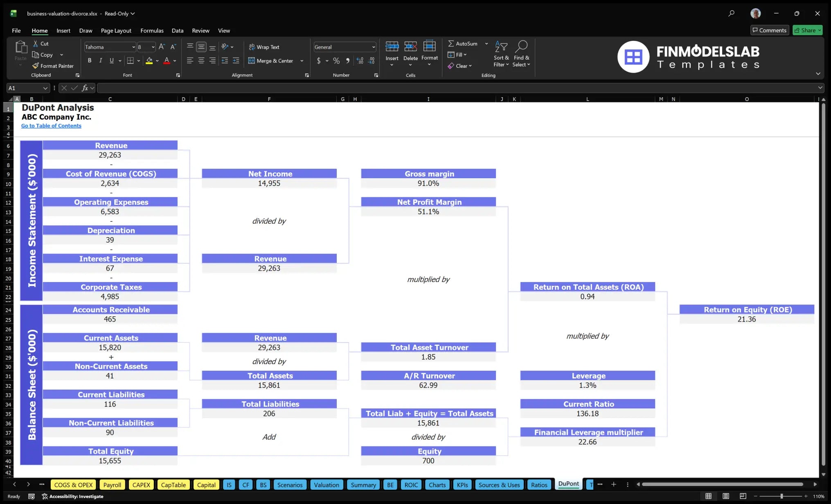Click the Insert cells icon
The height and width of the screenshot is (504, 831).
click(392, 46)
